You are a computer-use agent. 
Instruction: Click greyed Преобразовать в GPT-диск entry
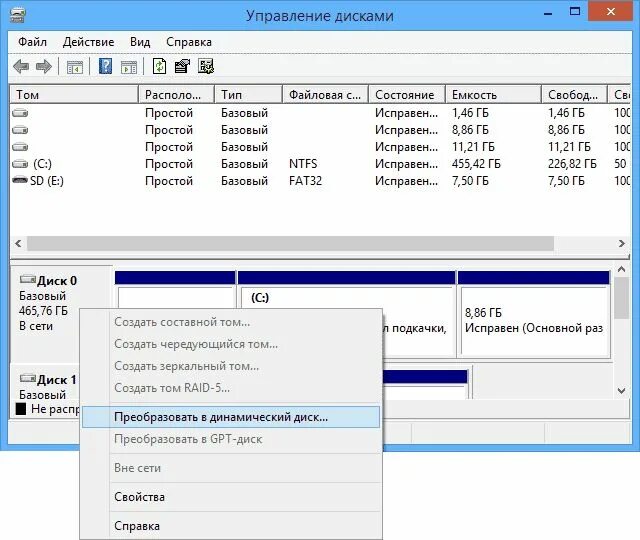coord(231,439)
